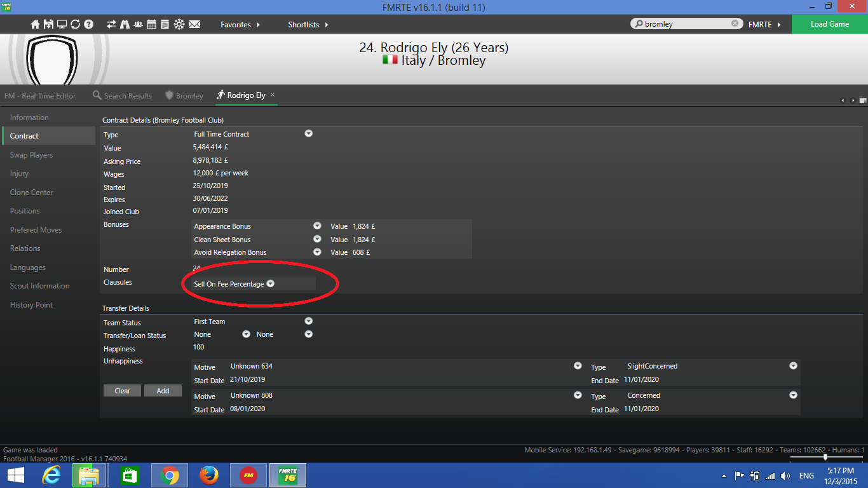Click the magnifier icon in the search box
Image resolution: width=868 pixels, height=488 pixels.
coord(637,24)
